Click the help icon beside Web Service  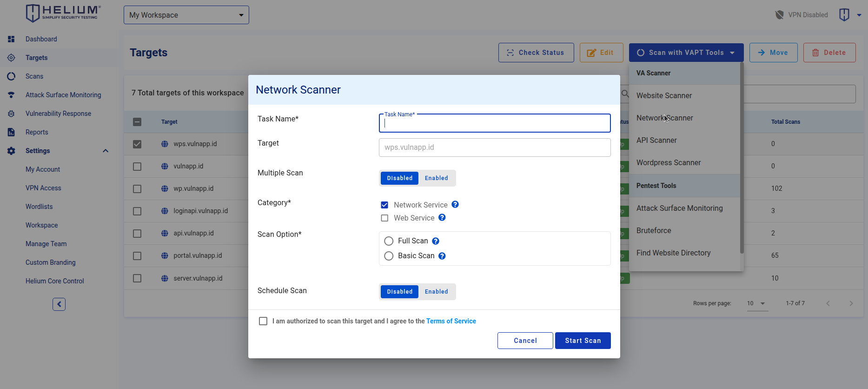[x=442, y=217]
